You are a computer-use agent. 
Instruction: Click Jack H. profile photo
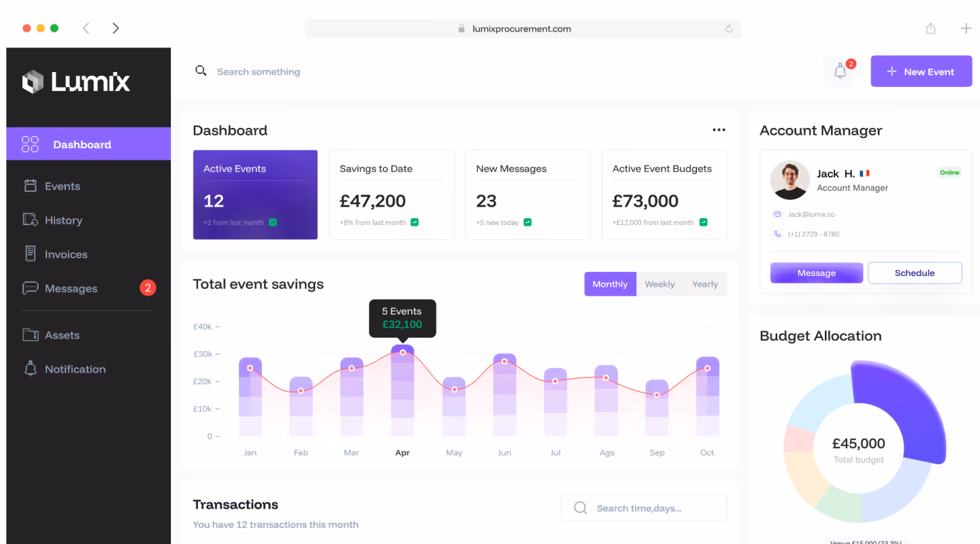(789, 180)
